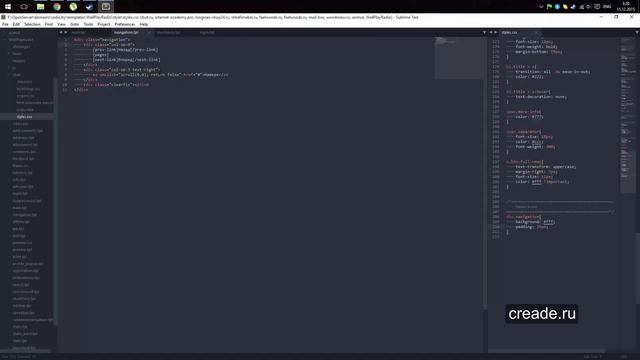Click the class="clearfix" line
The width and height of the screenshot is (640, 360).
pyautogui.click(x=116, y=85)
